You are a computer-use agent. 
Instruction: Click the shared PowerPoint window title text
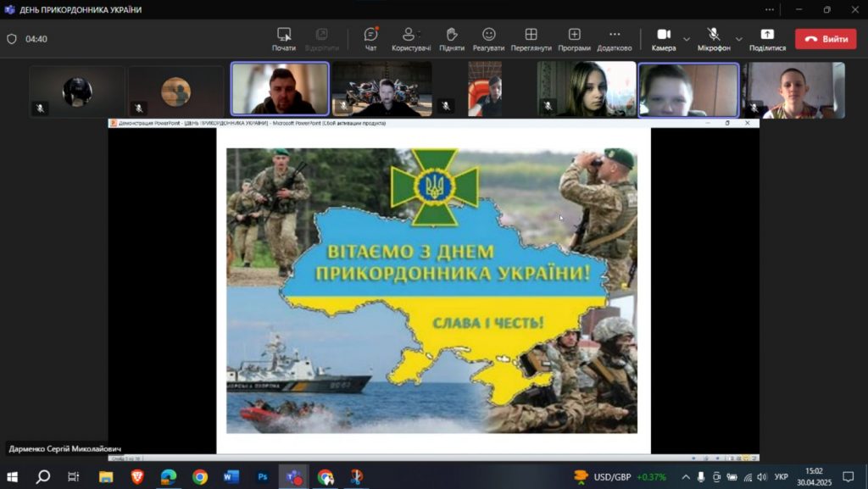(x=252, y=123)
